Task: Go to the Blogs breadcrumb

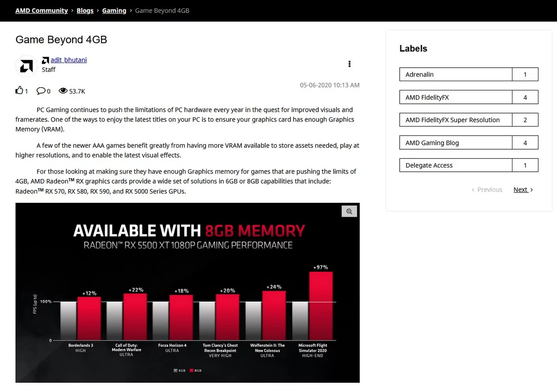Action: [85, 10]
